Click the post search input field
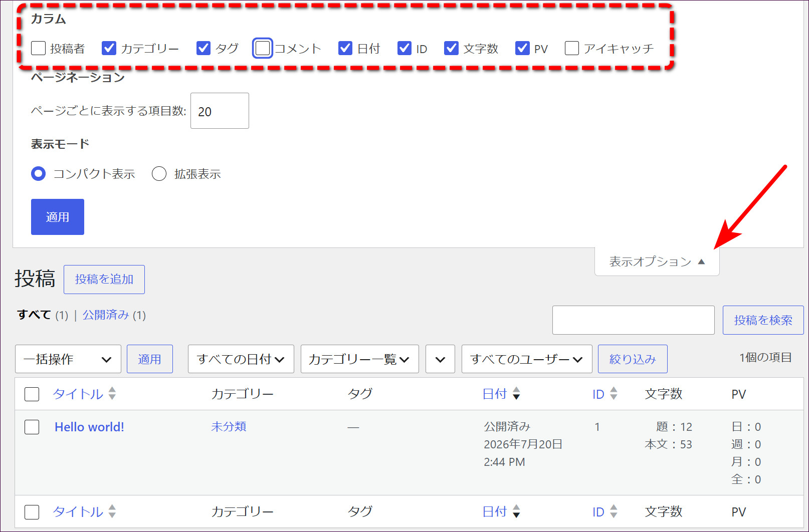Screen dimensions: 809x532 [x=634, y=320]
